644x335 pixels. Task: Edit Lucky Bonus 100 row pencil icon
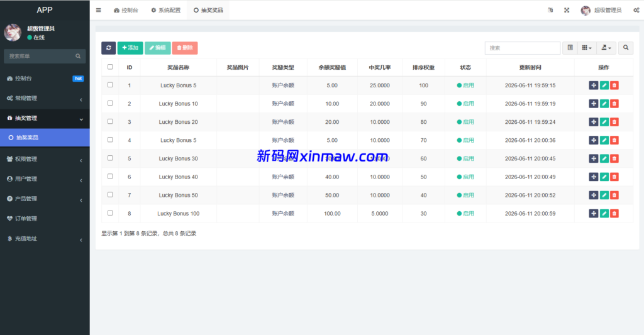(604, 214)
